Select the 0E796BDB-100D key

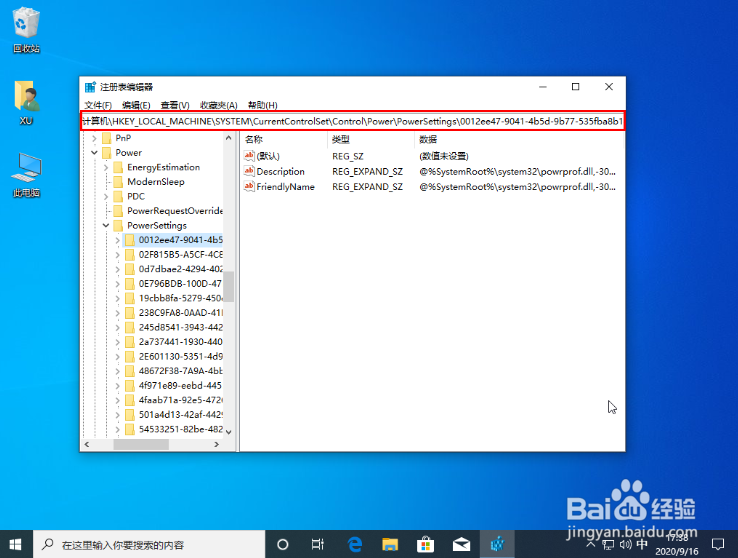tap(179, 284)
